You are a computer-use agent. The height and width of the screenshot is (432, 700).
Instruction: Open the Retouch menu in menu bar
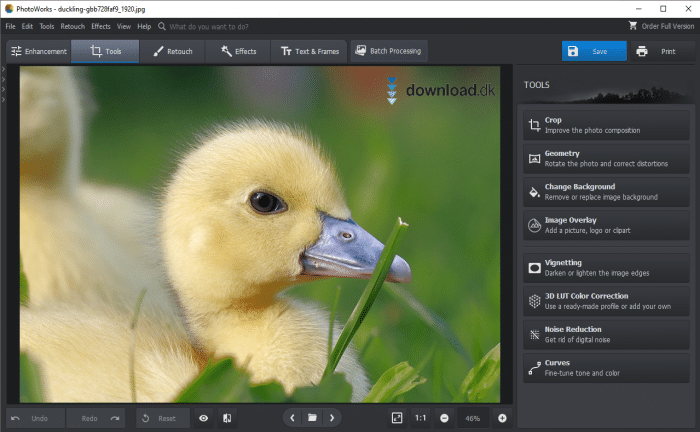[x=72, y=26]
